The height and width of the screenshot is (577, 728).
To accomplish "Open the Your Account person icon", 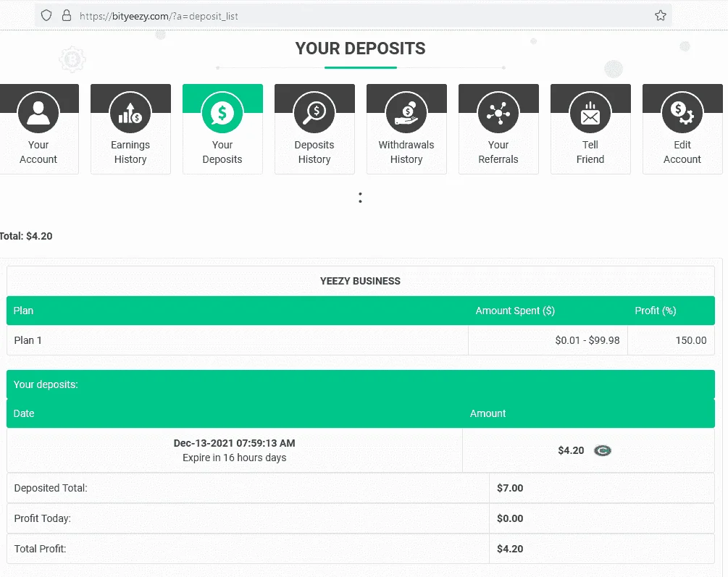I will [38, 113].
